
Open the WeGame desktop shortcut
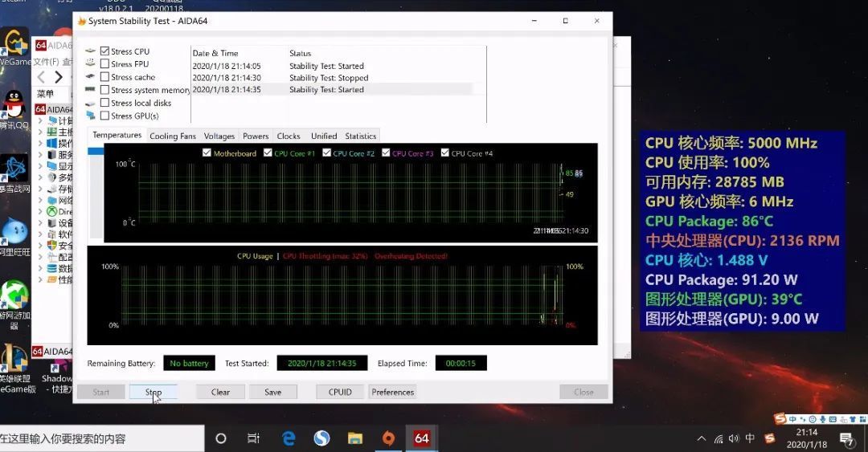point(14,47)
